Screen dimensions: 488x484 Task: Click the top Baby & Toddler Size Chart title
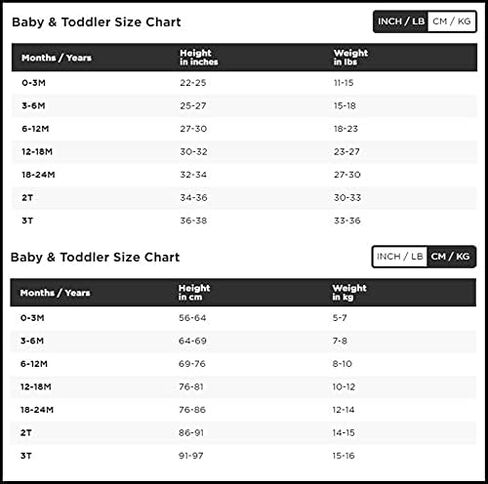pyautogui.click(x=96, y=22)
